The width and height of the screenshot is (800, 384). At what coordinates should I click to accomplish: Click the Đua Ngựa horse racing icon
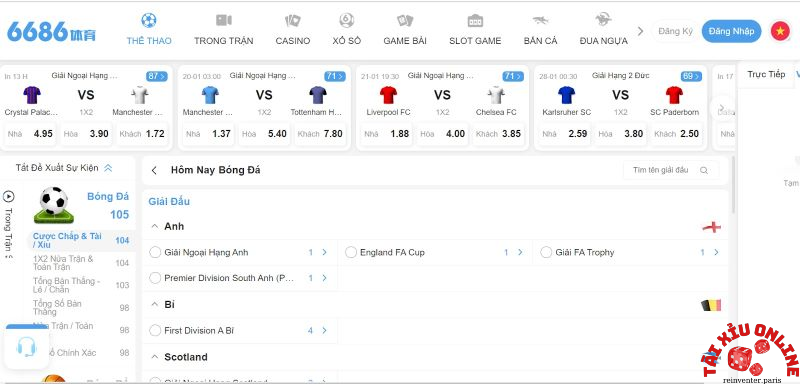[x=604, y=20]
